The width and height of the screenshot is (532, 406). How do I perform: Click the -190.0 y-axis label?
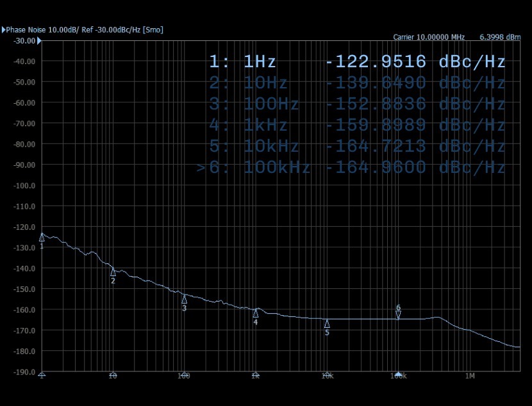(x=24, y=372)
